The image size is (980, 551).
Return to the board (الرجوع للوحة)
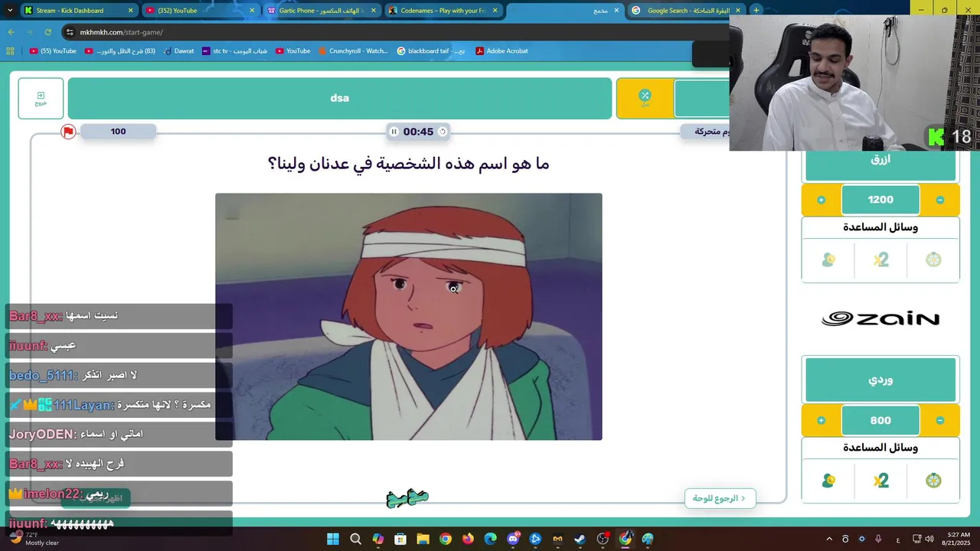coord(720,498)
